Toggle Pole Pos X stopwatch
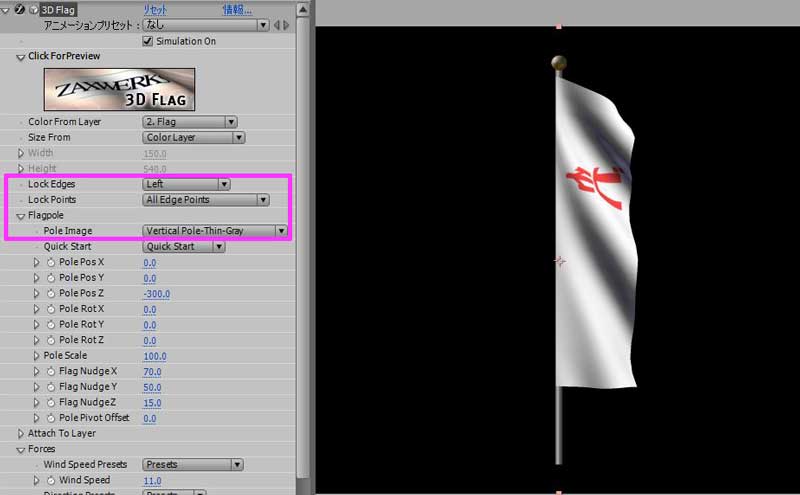 click(51, 262)
